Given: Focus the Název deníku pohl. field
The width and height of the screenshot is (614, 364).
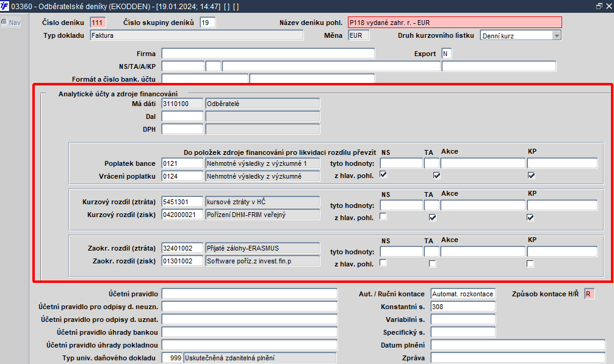Looking at the screenshot, I should point(455,23).
